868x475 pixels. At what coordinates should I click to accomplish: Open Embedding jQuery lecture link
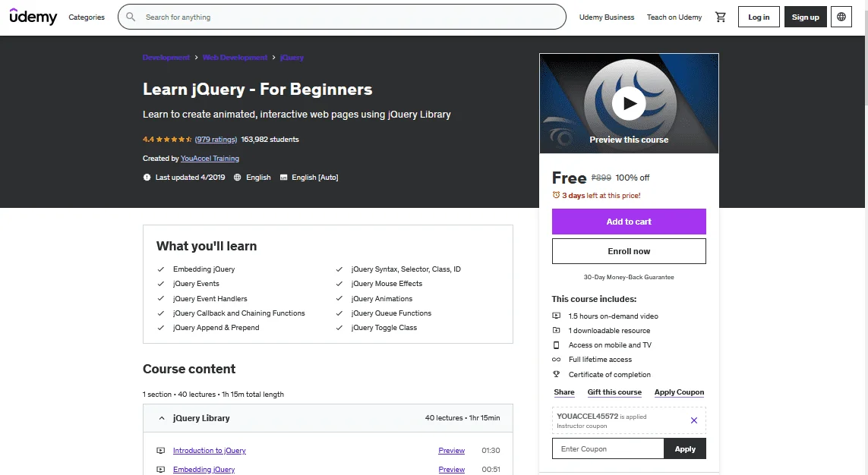(204, 470)
